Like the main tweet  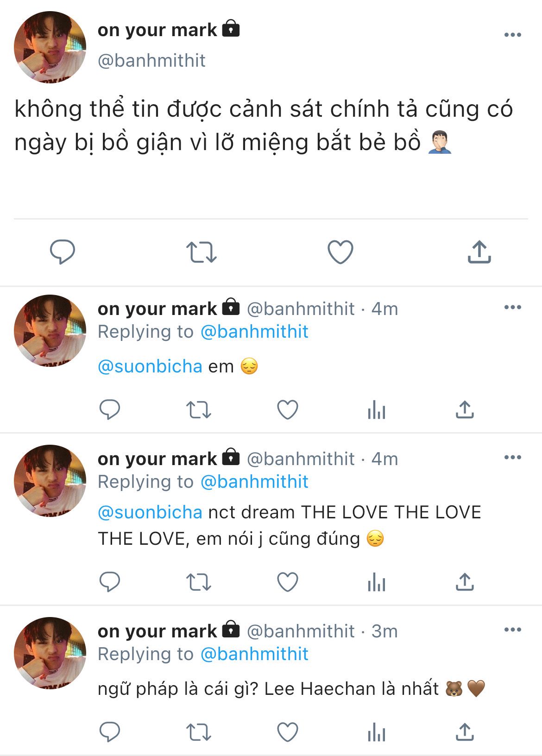[x=340, y=252]
